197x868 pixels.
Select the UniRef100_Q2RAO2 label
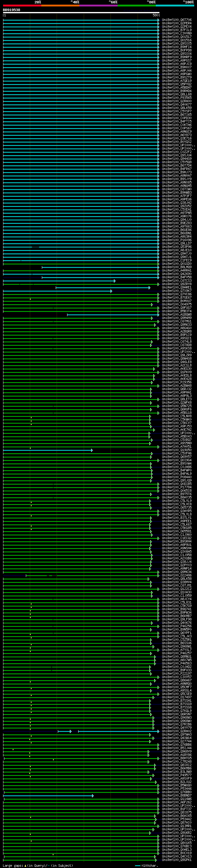click(177, 731)
